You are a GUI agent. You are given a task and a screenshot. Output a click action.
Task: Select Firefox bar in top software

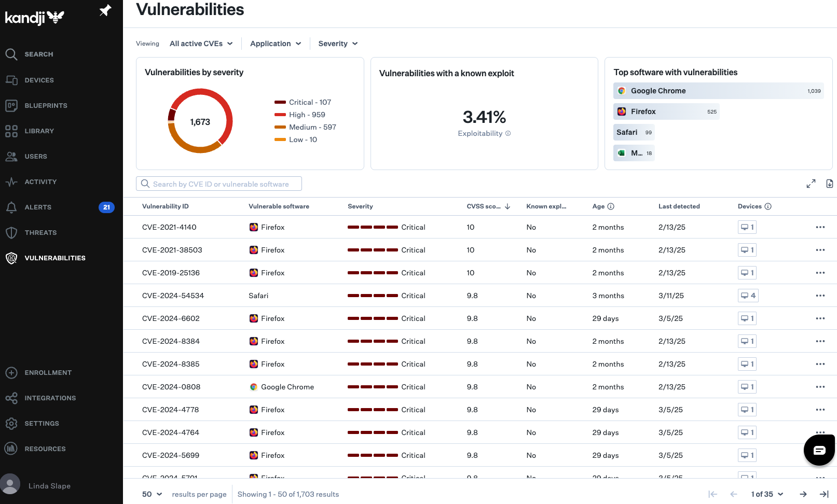pyautogui.click(x=666, y=111)
